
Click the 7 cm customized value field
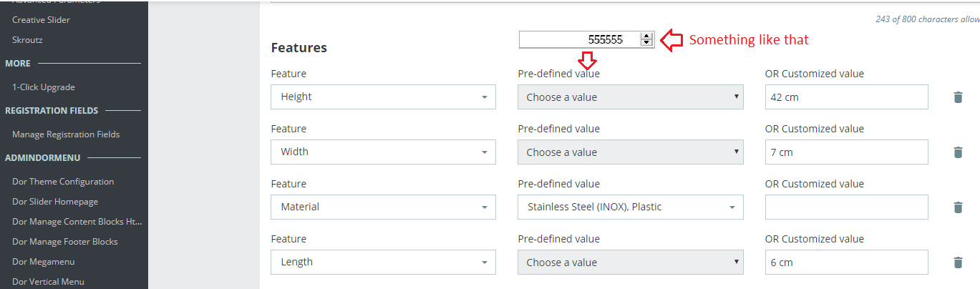(846, 152)
